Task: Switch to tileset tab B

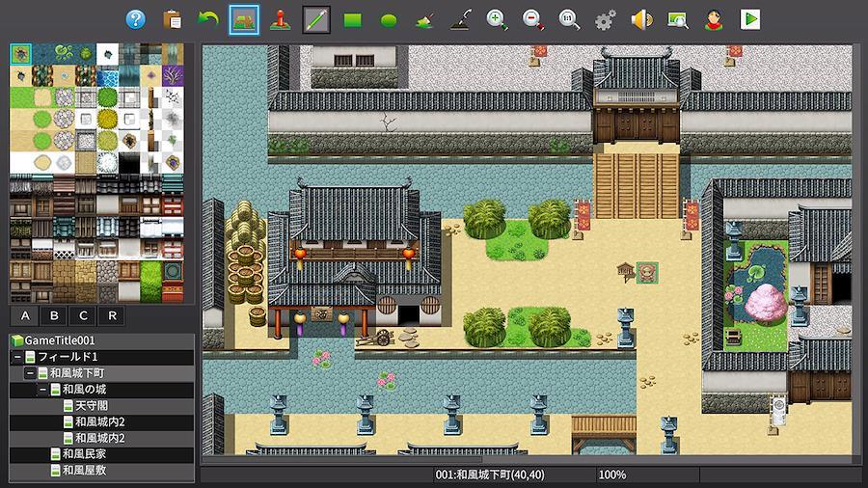Action: pyautogui.click(x=54, y=315)
